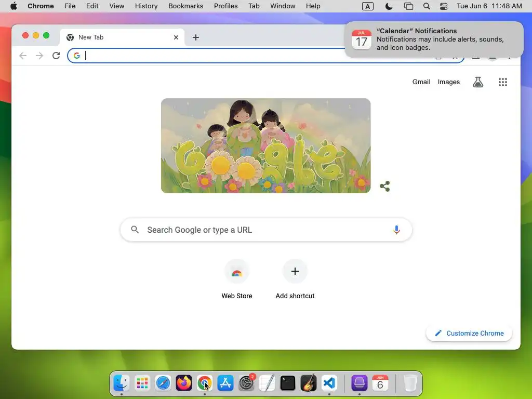
Task: Open the Trash in the Dock
Action: (410, 383)
